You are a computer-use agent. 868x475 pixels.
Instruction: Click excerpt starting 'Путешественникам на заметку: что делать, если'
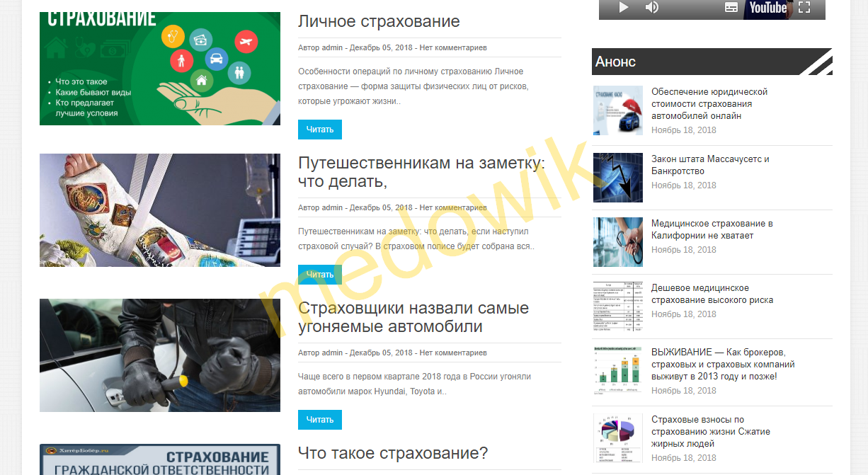coord(416,239)
